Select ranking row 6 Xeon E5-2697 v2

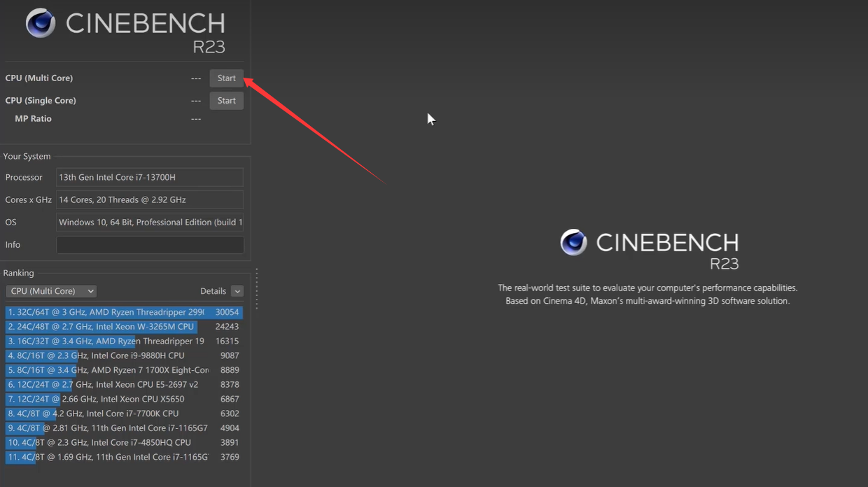(123, 385)
